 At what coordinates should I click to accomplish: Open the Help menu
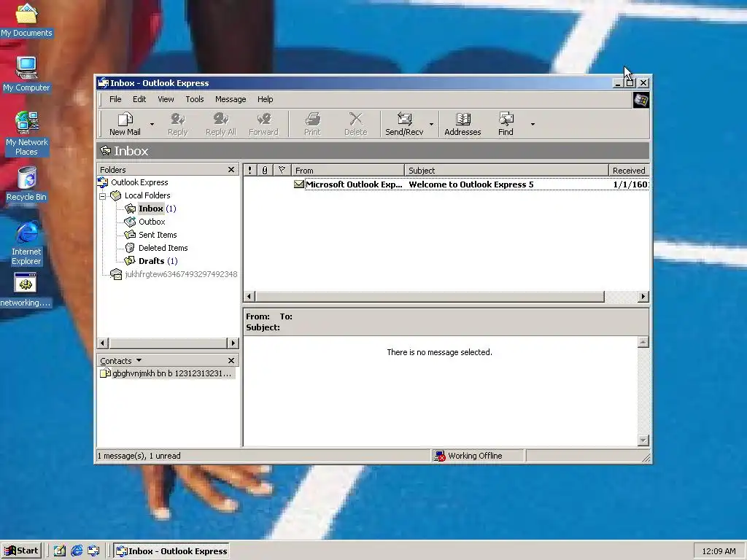(x=266, y=99)
